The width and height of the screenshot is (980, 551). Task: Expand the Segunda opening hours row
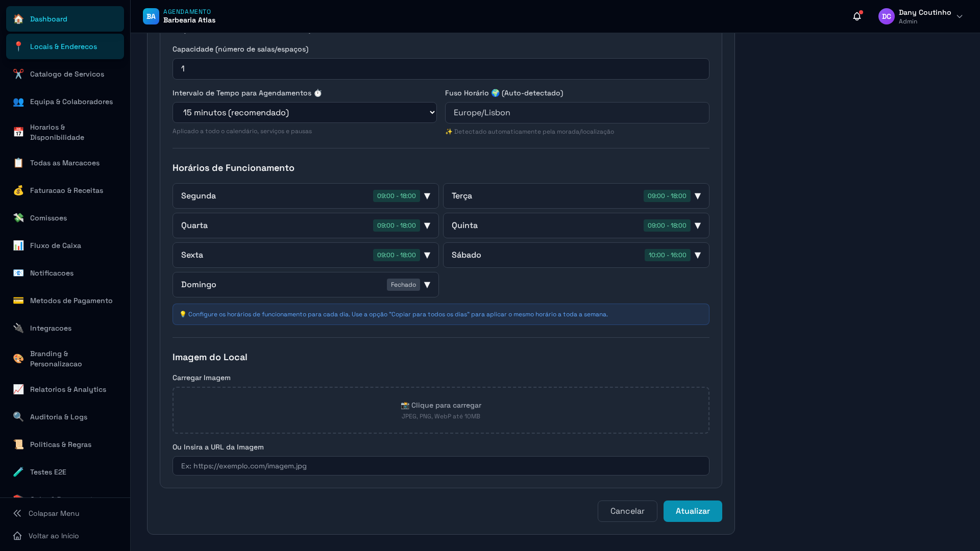click(427, 196)
